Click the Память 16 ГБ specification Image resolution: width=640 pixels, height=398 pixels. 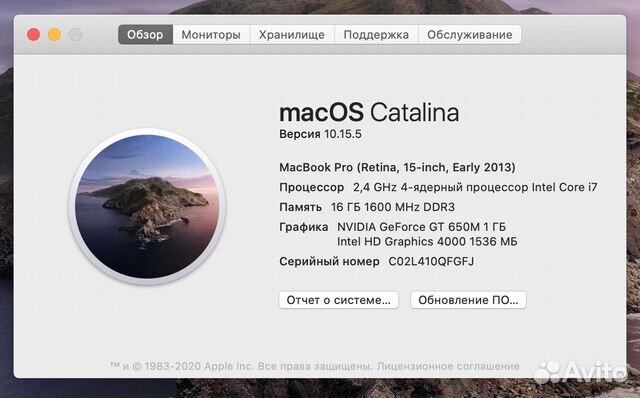[x=367, y=207]
